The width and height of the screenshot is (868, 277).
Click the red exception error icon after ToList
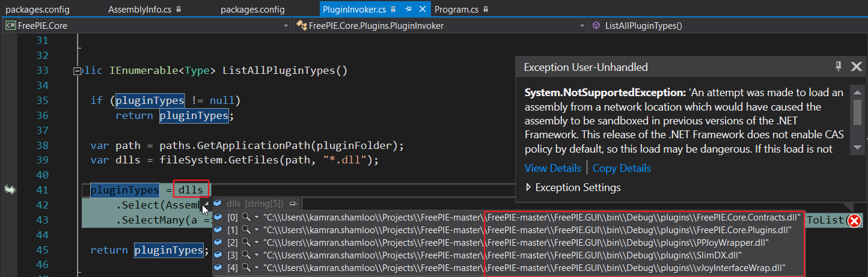pos(854,221)
